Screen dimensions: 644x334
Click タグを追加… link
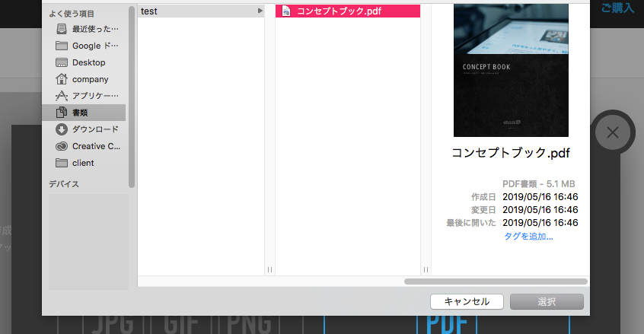tap(528, 237)
